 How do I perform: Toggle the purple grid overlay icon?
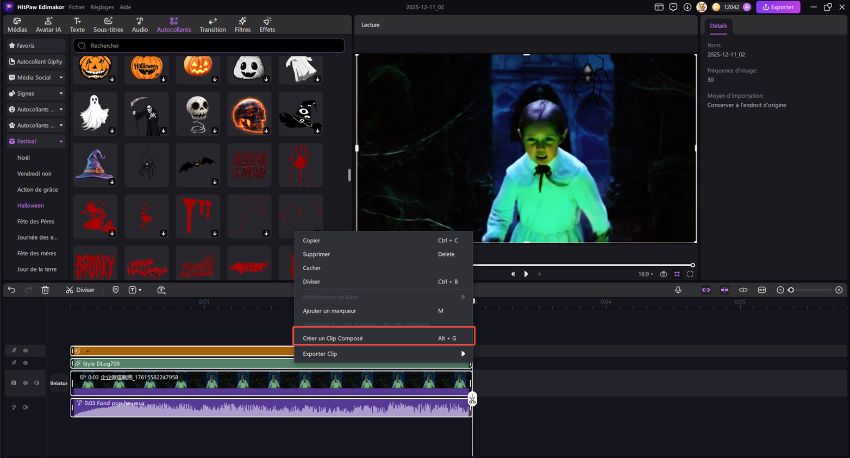pos(677,274)
